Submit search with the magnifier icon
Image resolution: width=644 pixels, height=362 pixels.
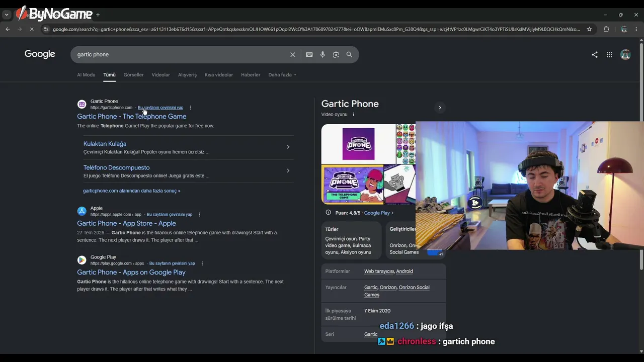click(x=349, y=54)
